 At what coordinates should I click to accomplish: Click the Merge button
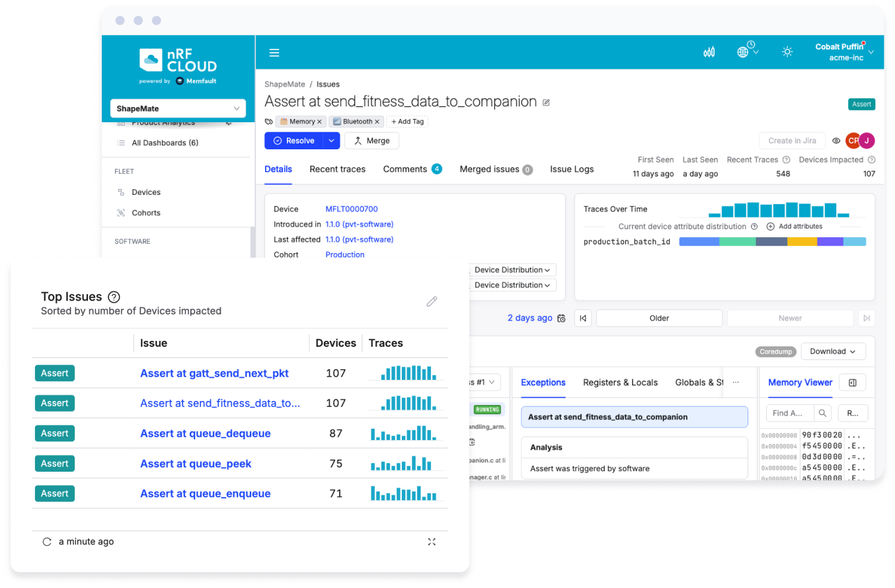pyautogui.click(x=371, y=141)
